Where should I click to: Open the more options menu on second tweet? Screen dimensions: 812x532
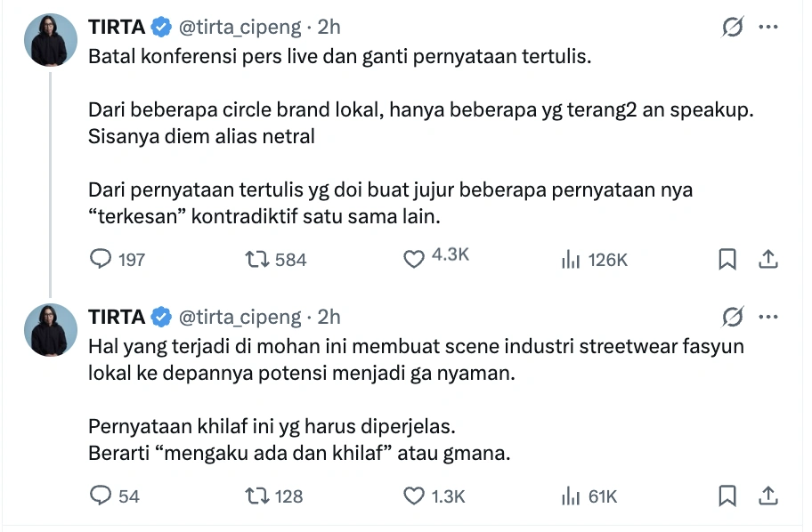click(769, 317)
